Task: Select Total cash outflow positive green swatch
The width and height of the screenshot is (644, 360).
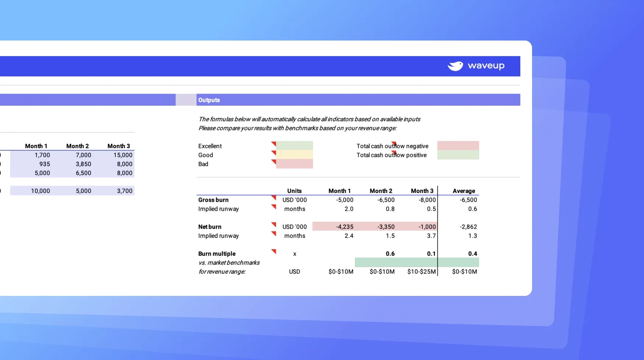Action: click(x=458, y=155)
